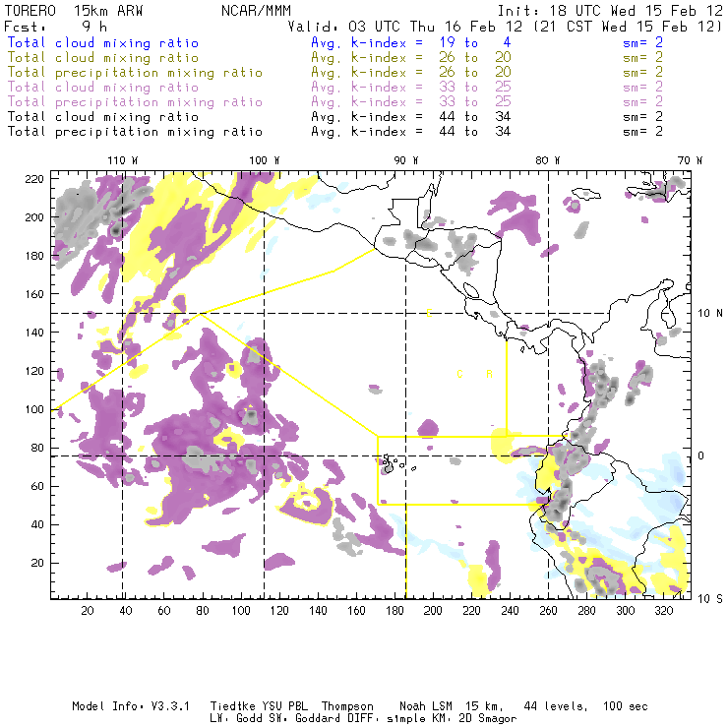Select the olive 'Total precipitation mixing ratio' legend line
This screenshot has width=728, height=728.
[135, 73]
